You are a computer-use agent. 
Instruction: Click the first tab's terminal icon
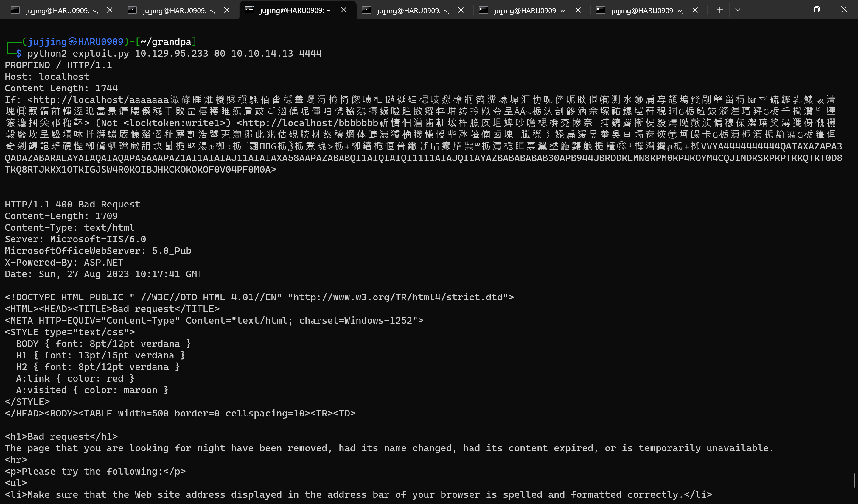tap(15, 10)
